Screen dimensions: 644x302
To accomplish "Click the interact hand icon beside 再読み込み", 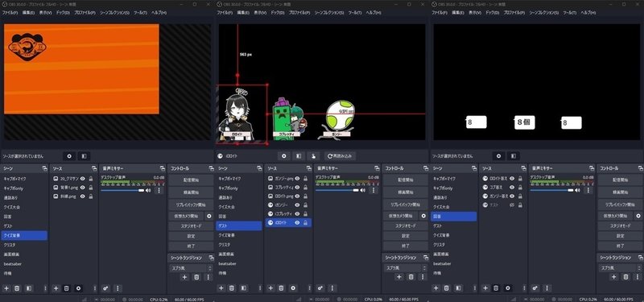I will pos(314,156).
